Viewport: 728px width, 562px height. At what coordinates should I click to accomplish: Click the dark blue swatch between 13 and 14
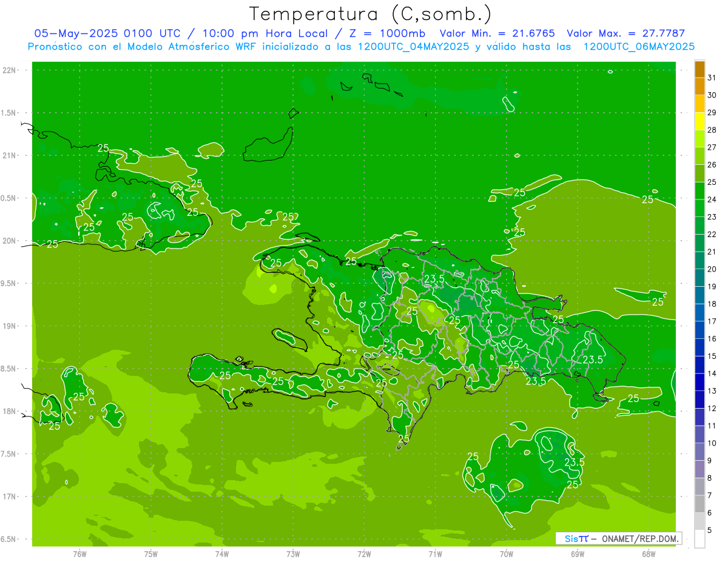[x=699, y=382]
